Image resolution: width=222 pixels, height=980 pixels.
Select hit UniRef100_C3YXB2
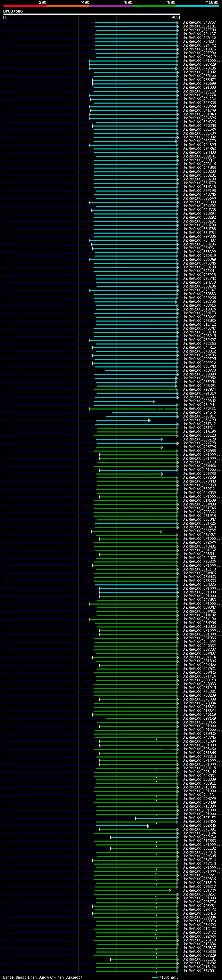click(199, 535)
